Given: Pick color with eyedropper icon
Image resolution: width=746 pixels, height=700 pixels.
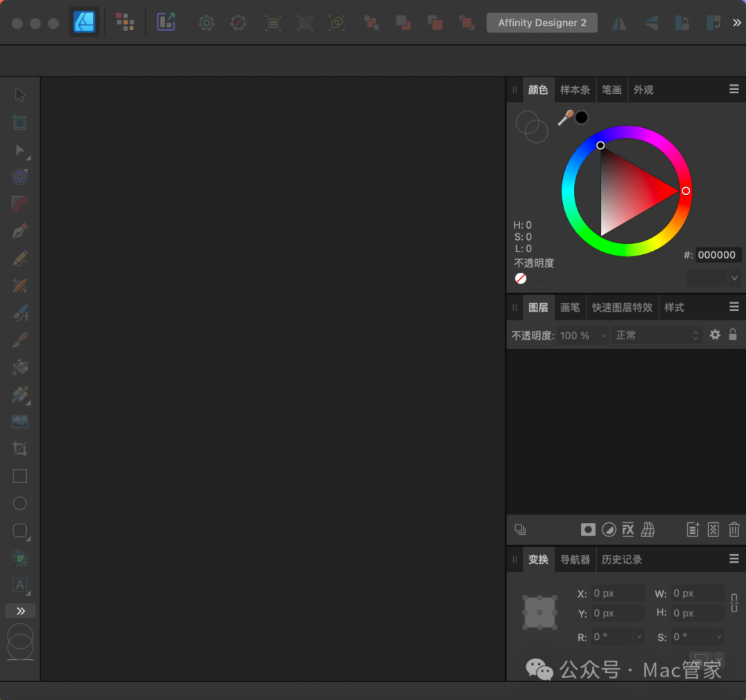Looking at the screenshot, I should [565, 117].
